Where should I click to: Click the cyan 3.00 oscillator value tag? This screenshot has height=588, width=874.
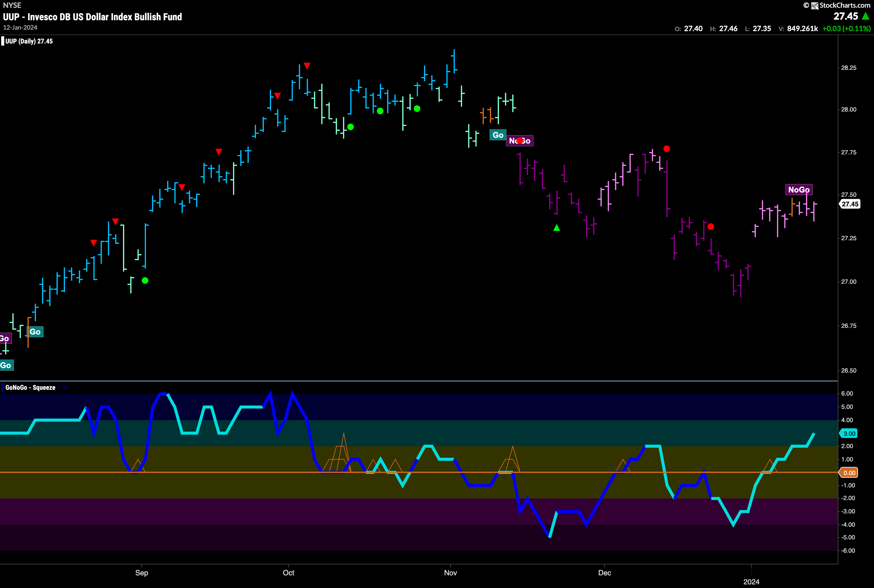point(849,434)
